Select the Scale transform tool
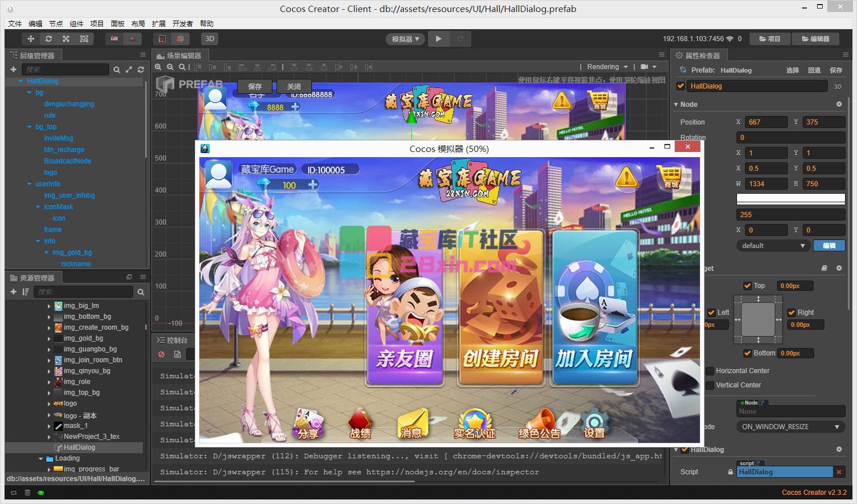This screenshot has height=504, width=857. [x=66, y=39]
